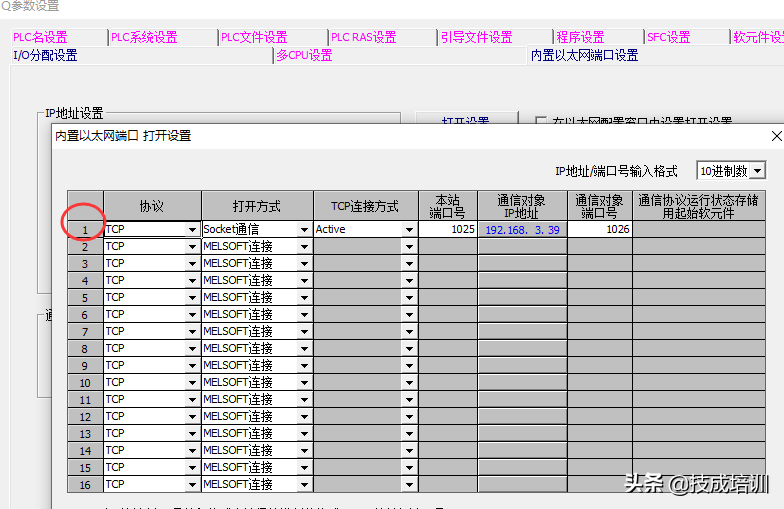Edit row 1 通信对象IP地址 192.168.3.39 field
The image size is (784, 509).
coord(522,229)
